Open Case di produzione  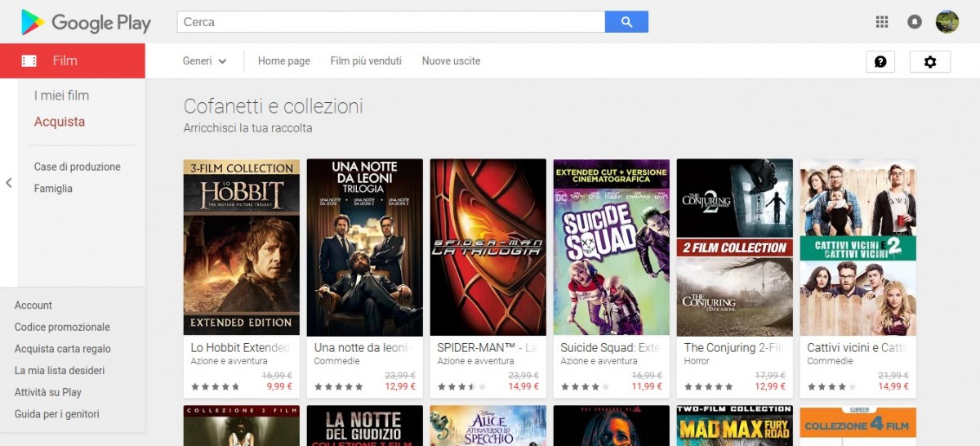[77, 167]
